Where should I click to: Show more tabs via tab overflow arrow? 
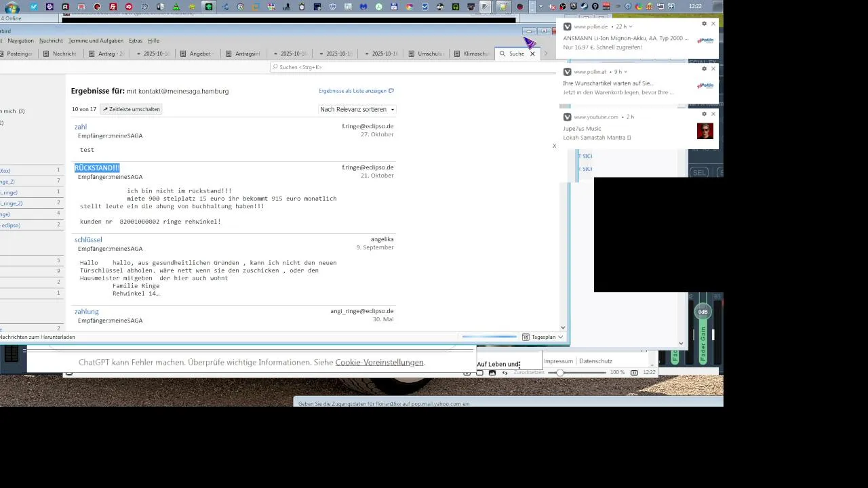(546, 54)
